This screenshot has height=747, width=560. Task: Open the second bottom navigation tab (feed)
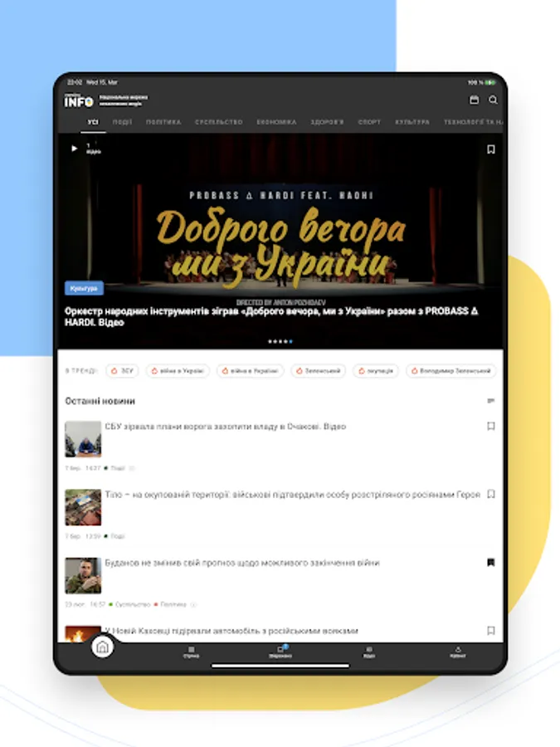(x=191, y=652)
